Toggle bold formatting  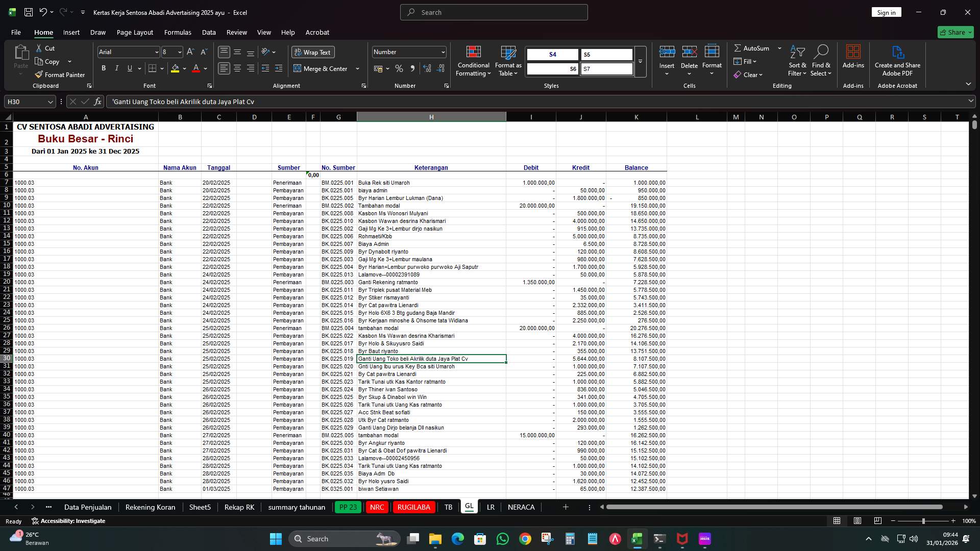tap(103, 68)
